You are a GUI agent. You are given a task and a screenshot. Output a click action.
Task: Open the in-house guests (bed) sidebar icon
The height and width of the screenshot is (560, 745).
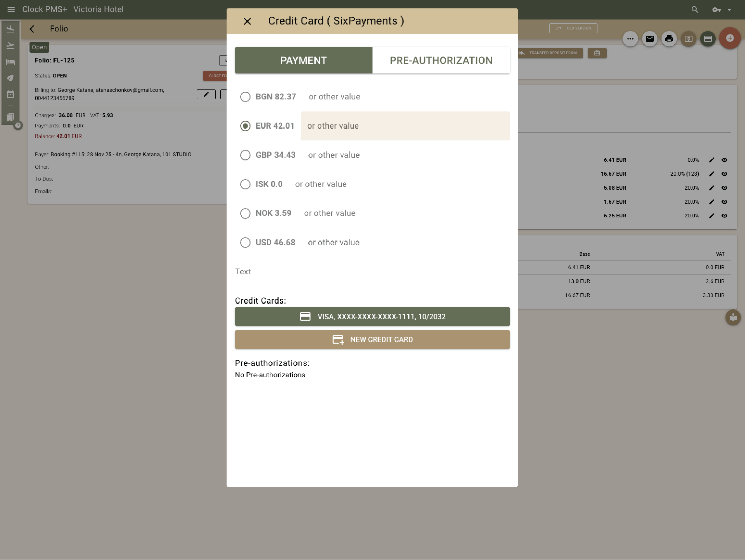tap(10, 62)
